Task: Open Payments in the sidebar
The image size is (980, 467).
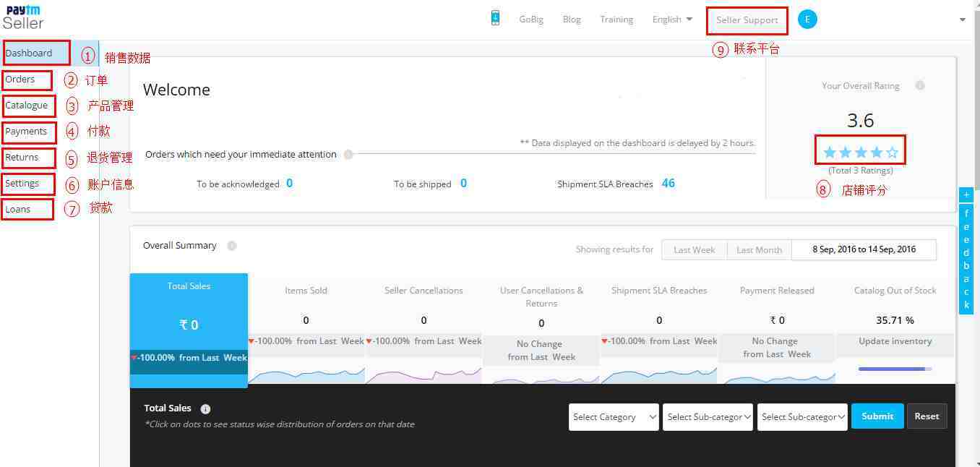Action: click(x=26, y=132)
